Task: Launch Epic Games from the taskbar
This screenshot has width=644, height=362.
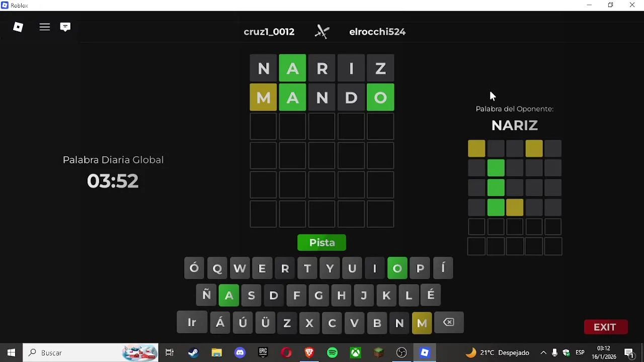Action: [263, 353]
